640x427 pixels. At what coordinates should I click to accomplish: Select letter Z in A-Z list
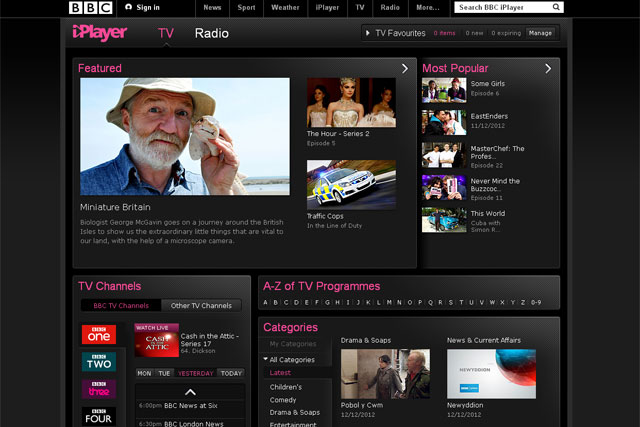click(x=523, y=302)
